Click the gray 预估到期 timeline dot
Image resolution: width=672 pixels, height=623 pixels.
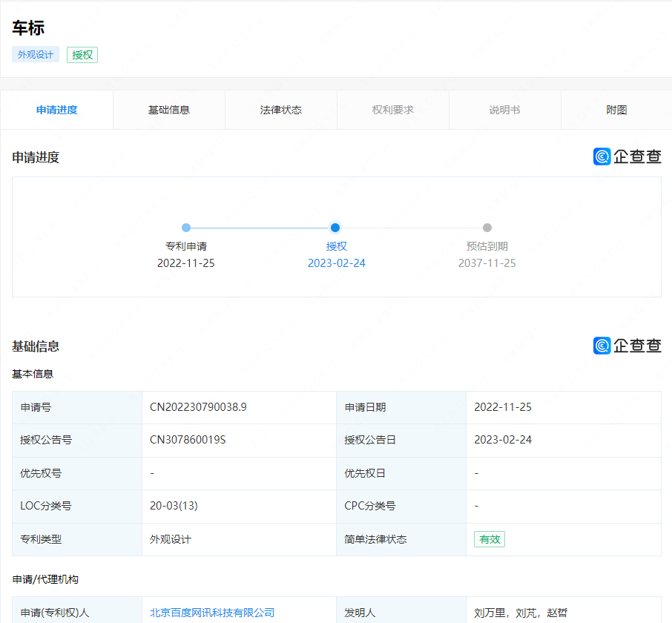tap(487, 228)
